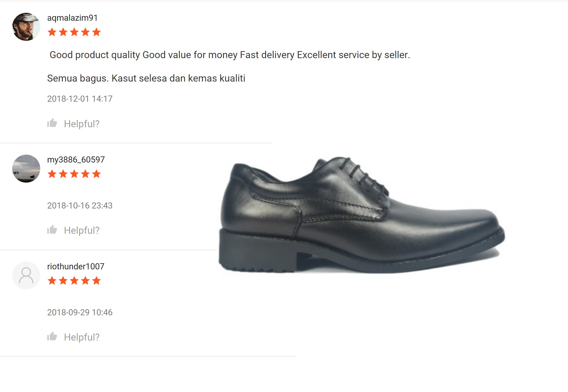Open aqmalazim91's profile
This screenshot has width=568, height=392.
point(72,18)
